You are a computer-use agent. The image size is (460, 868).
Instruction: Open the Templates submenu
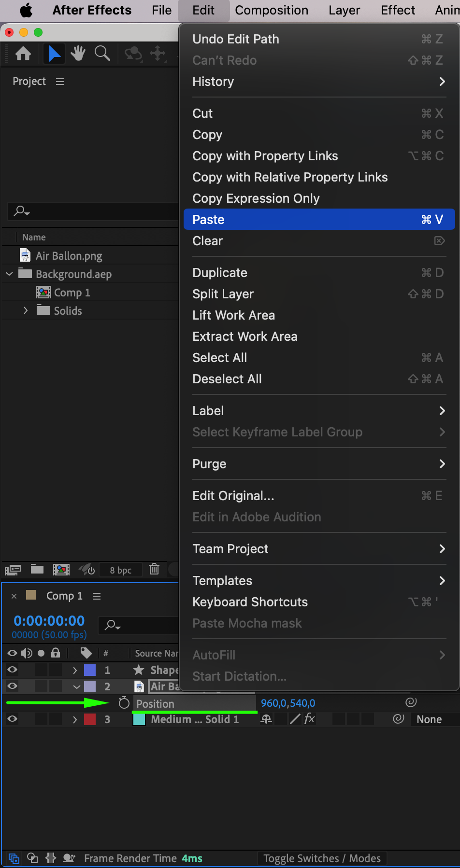tap(319, 581)
